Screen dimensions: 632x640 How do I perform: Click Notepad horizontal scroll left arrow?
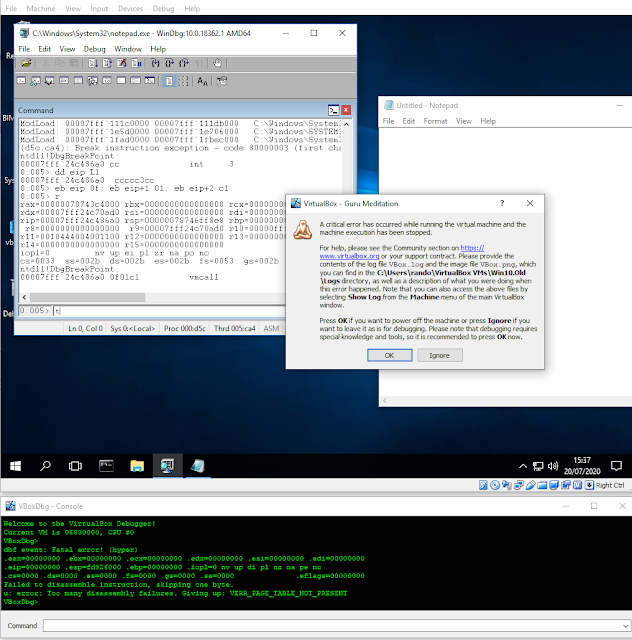point(385,400)
